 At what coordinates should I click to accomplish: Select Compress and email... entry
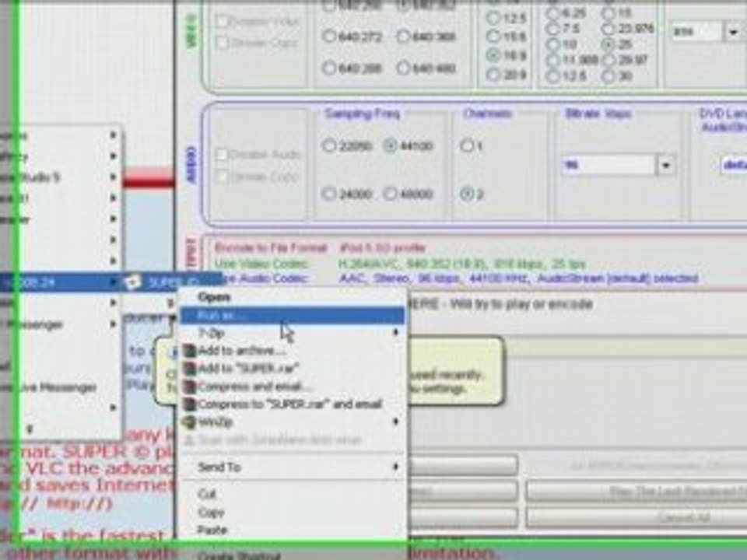(x=293, y=387)
